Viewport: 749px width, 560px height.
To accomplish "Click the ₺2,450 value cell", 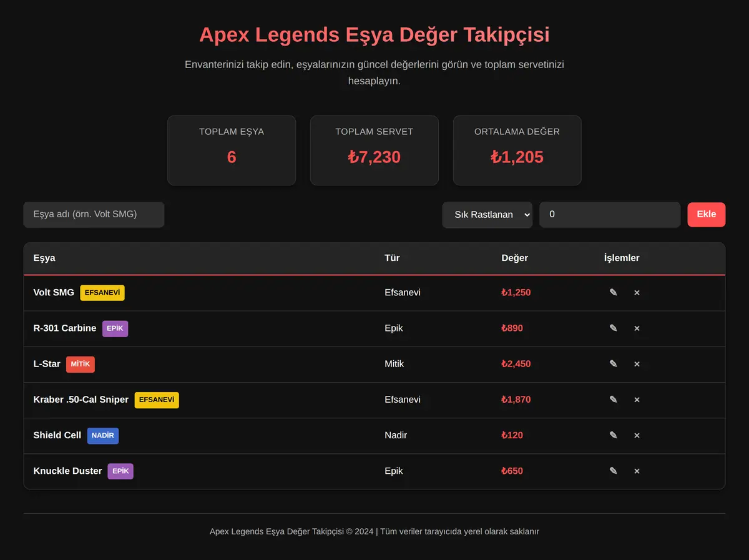I will [516, 364].
